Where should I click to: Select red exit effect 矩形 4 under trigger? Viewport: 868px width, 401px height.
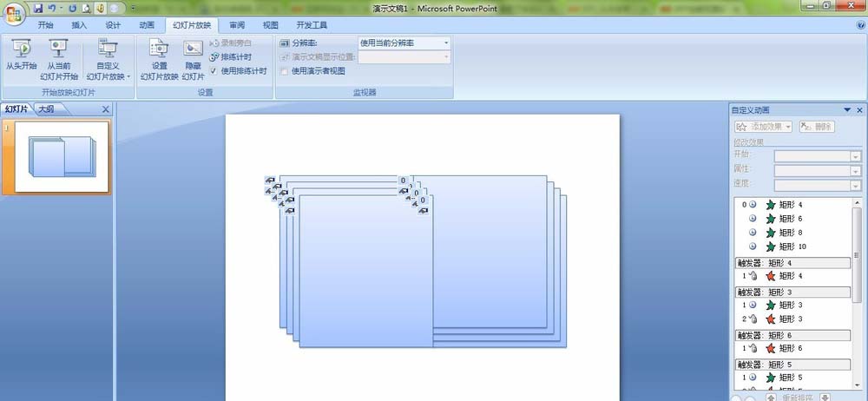click(x=793, y=276)
